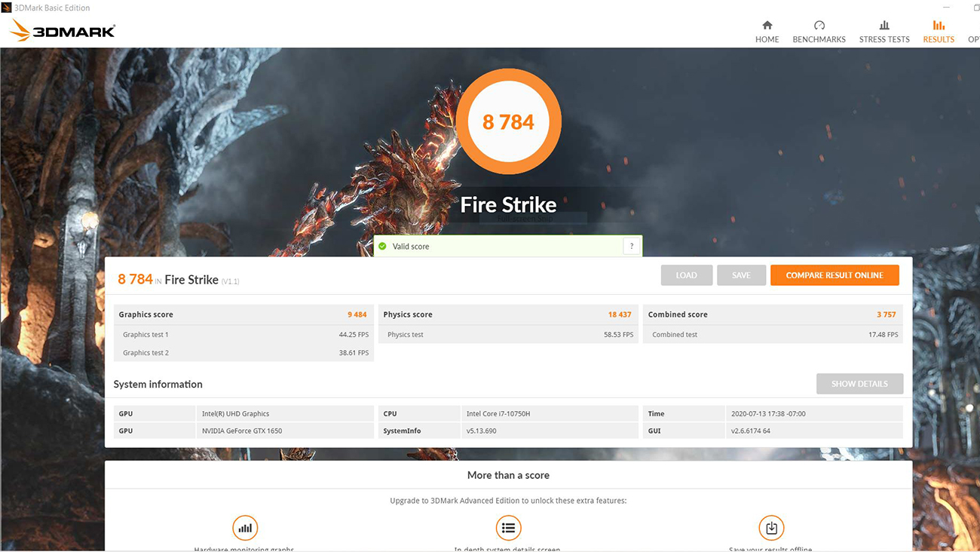The width and height of the screenshot is (980, 552).
Task: Click Graphics test 1 value 44.25 FPS
Action: [x=354, y=335]
